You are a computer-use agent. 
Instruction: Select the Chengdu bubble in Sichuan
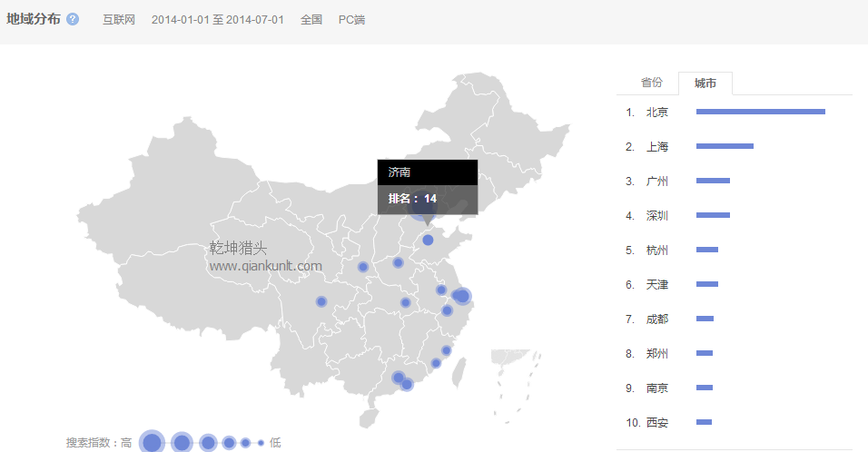click(321, 301)
